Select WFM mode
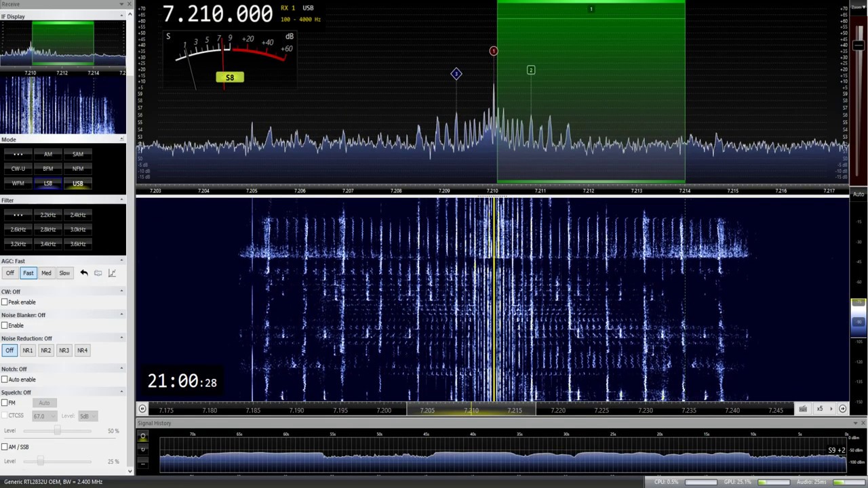The width and height of the screenshot is (868, 488). pos(18,184)
